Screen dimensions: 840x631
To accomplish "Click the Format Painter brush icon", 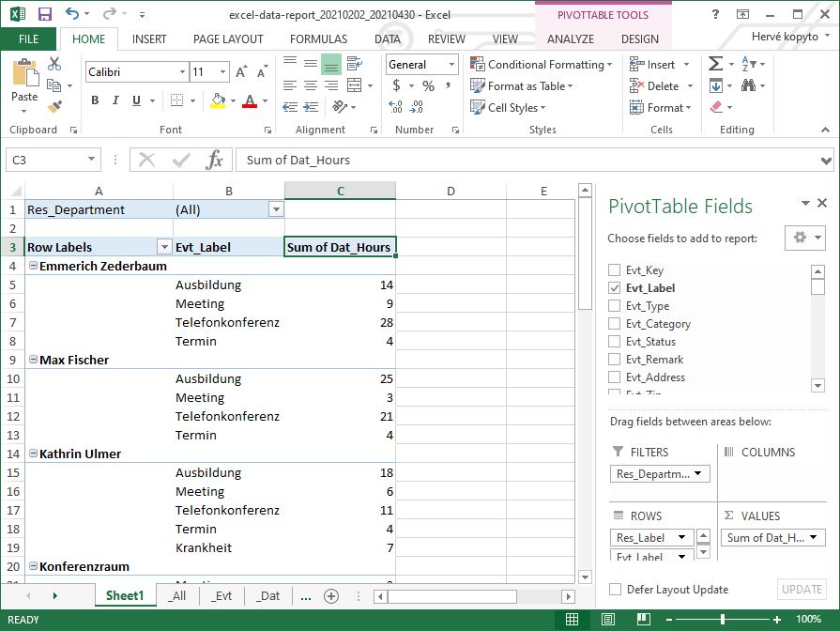I will pyautogui.click(x=54, y=107).
